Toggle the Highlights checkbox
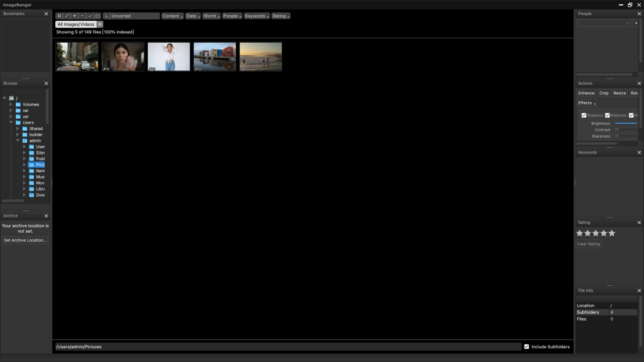The height and width of the screenshot is (362, 644). (631, 116)
